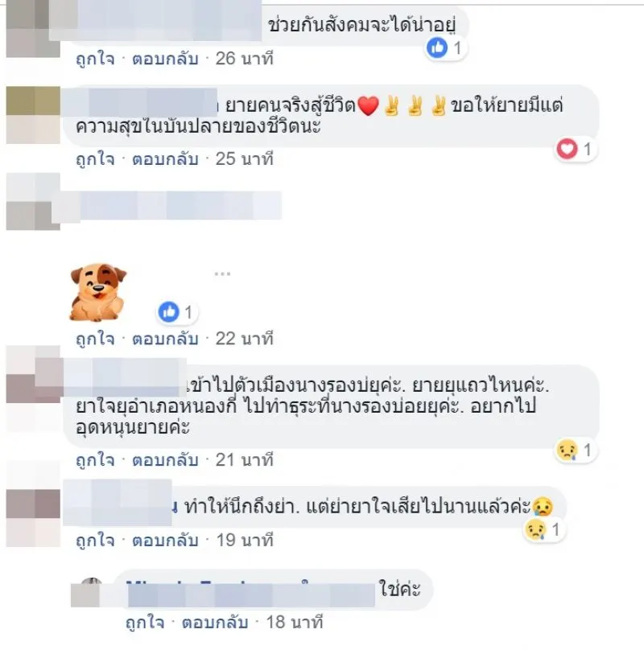644x650 pixels.
Task: Reply to the comment posted 25 minutes ago
Action: [x=165, y=158]
